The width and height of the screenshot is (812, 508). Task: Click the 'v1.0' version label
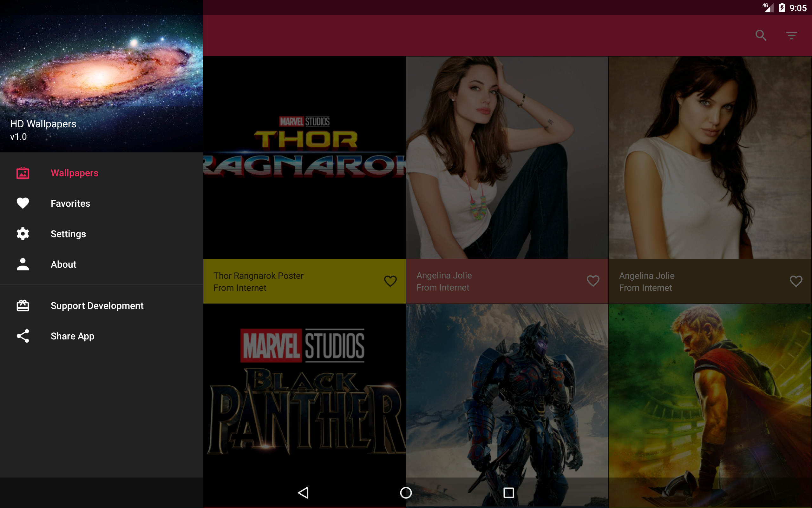[x=18, y=137]
